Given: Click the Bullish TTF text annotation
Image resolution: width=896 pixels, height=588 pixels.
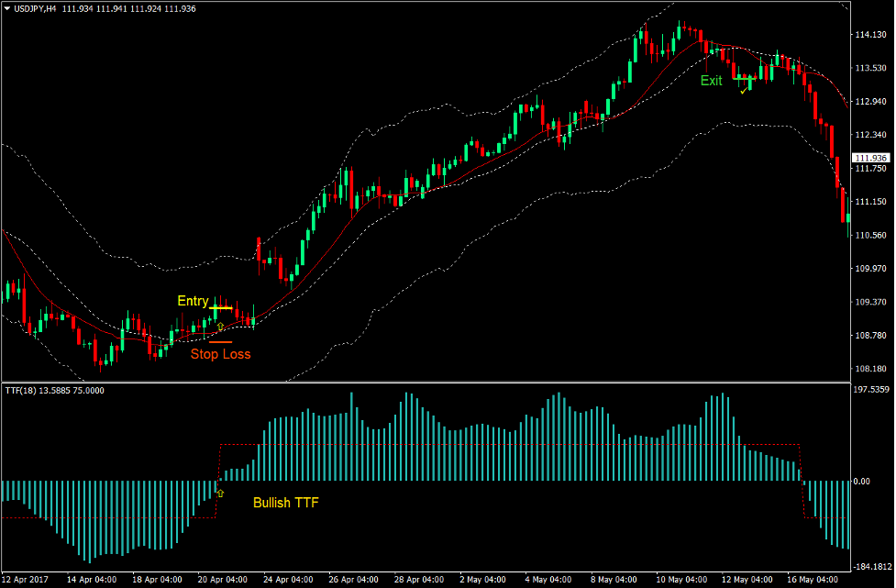Looking at the screenshot, I should click(x=285, y=503).
